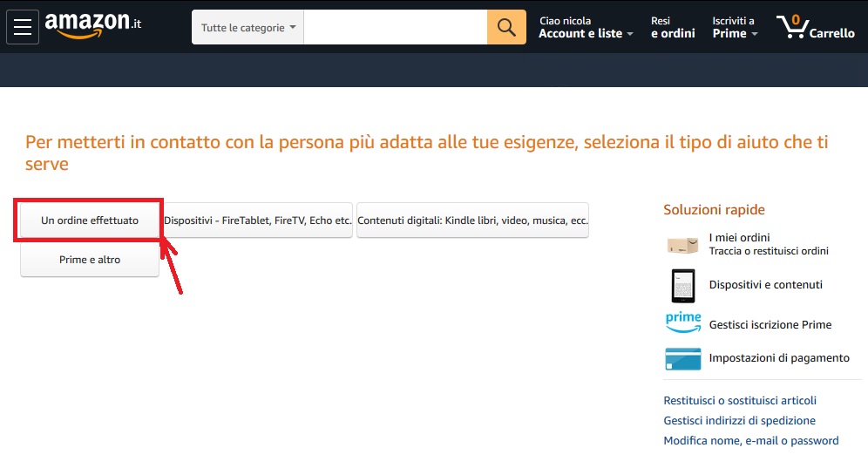
Task: Expand the Account e liste menu
Action: click(586, 27)
